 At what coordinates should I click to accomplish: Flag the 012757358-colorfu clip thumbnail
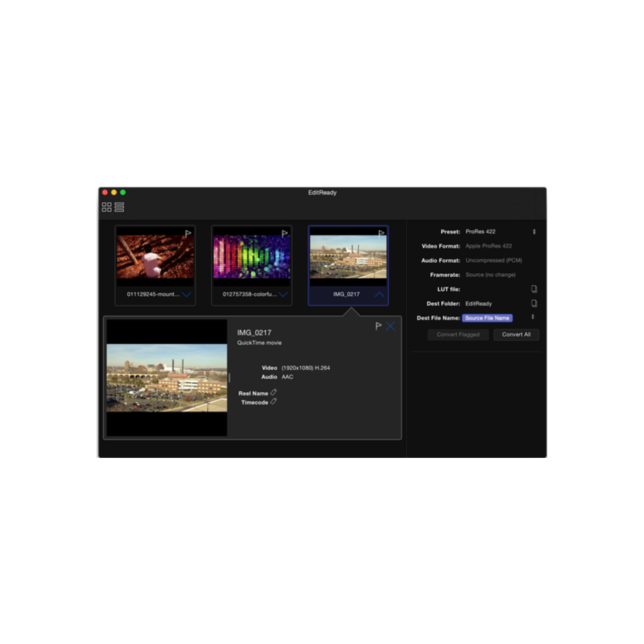click(x=284, y=233)
